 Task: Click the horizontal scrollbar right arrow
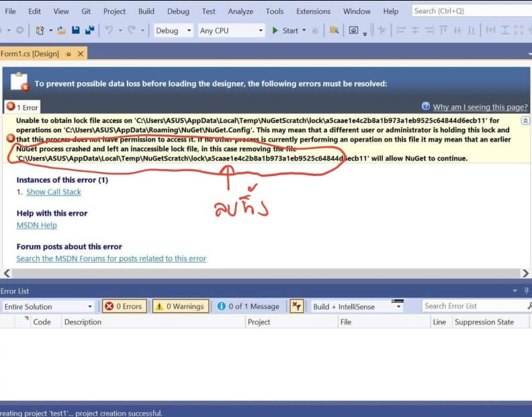525,273
